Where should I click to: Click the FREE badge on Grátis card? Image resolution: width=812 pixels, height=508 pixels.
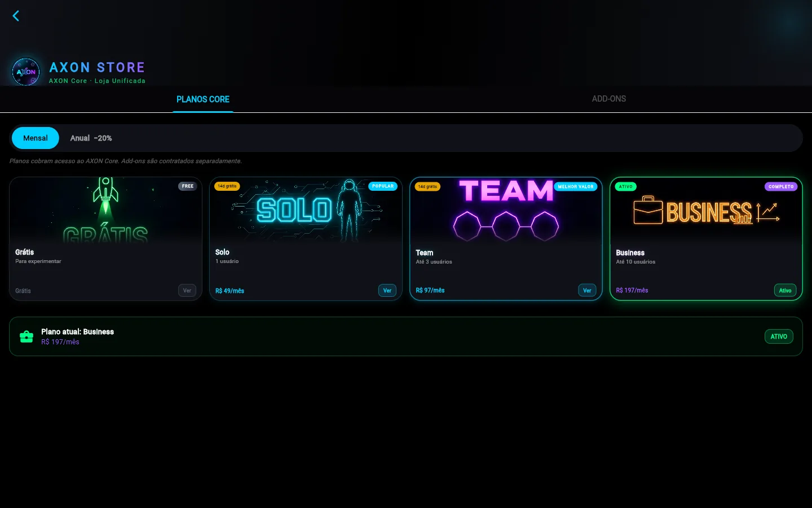(x=188, y=186)
